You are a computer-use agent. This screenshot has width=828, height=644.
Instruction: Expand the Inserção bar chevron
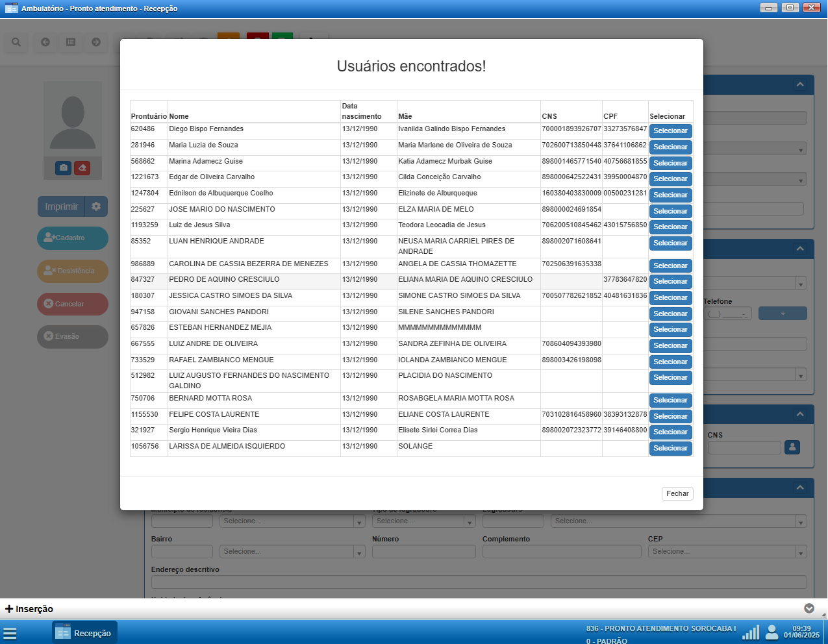tap(809, 608)
